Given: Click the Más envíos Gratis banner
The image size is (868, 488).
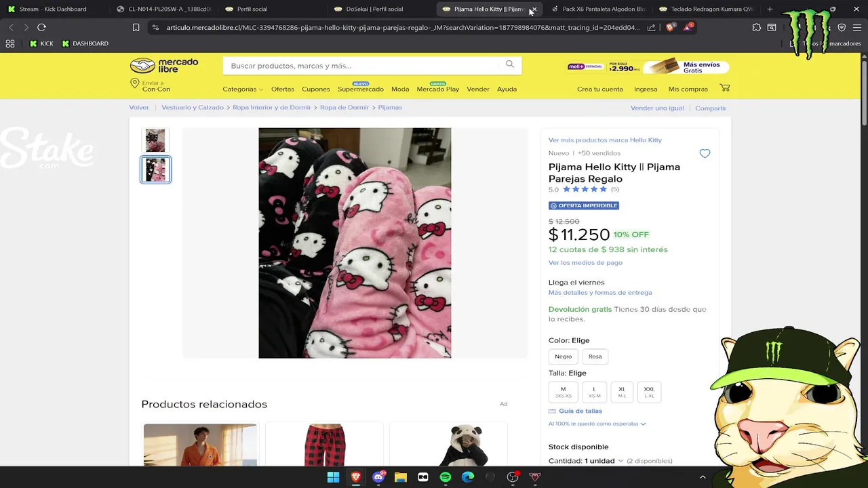Looking at the screenshot, I should [x=685, y=67].
